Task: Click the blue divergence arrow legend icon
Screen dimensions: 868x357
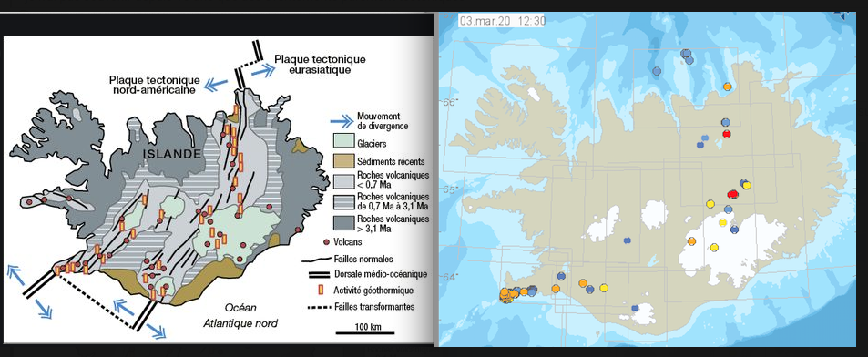Action: (342, 121)
